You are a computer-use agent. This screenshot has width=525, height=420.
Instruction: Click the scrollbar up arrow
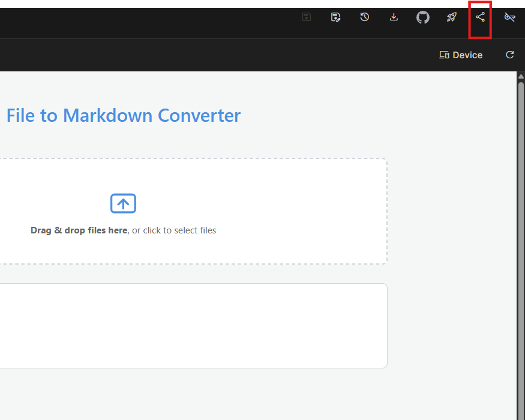pyautogui.click(x=521, y=76)
